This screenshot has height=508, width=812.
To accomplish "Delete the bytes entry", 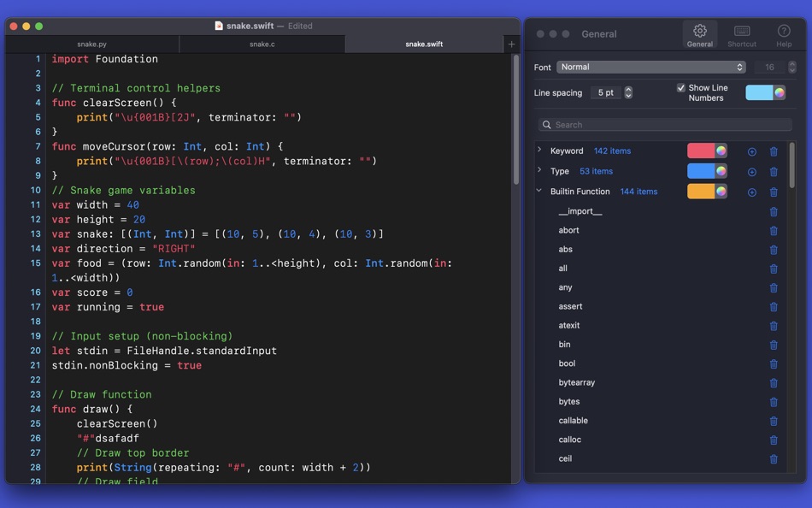I will coord(774,402).
